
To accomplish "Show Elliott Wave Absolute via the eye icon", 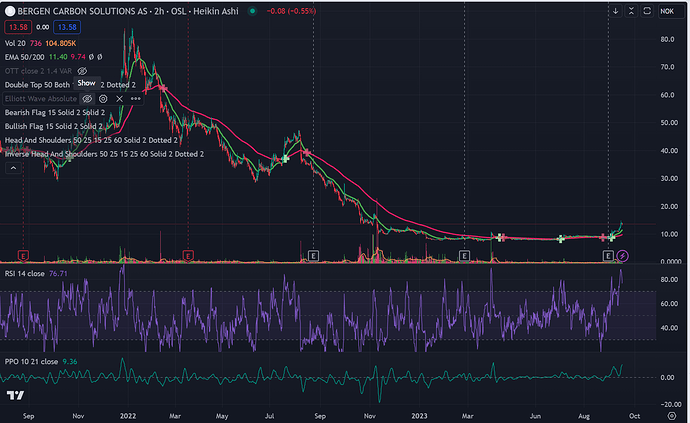I will tap(87, 99).
